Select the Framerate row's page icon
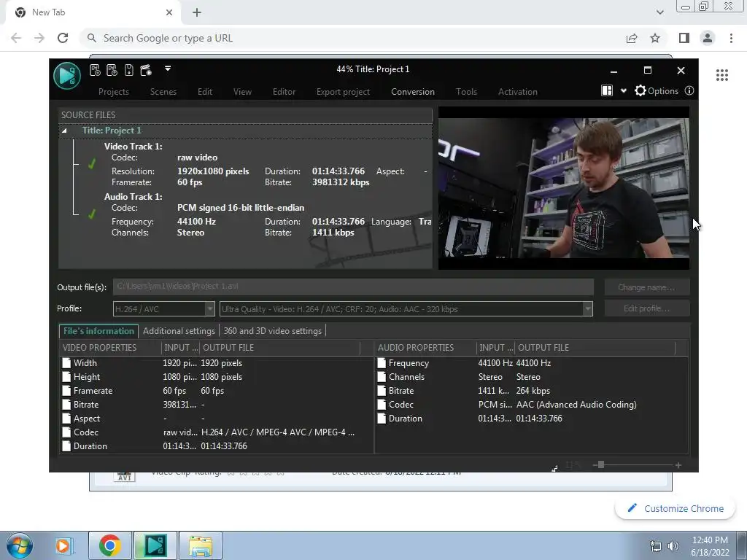Image resolution: width=747 pixels, height=560 pixels. [x=66, y=391]
